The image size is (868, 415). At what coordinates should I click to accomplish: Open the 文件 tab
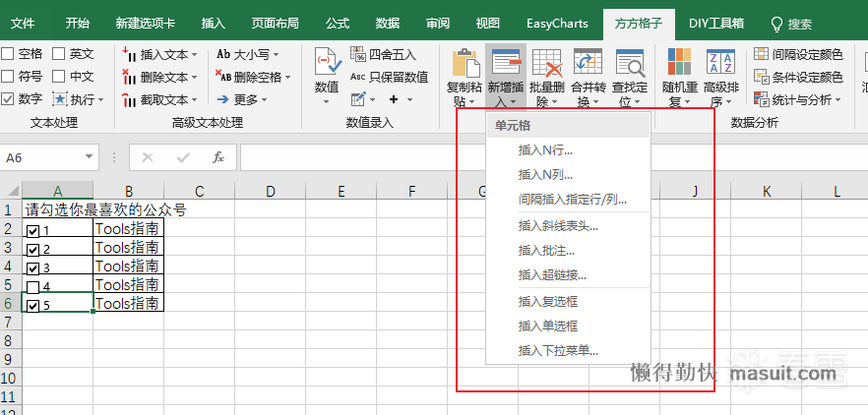coord(23,24)
